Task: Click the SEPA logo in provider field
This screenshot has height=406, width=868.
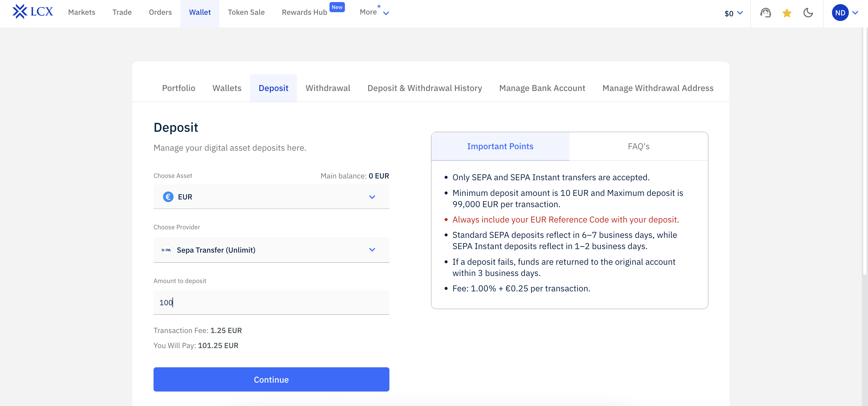Action: coord(166,250)
